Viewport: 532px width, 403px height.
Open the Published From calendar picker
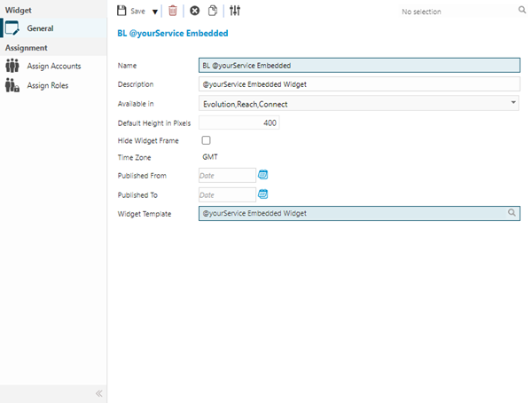pos(262,175)
